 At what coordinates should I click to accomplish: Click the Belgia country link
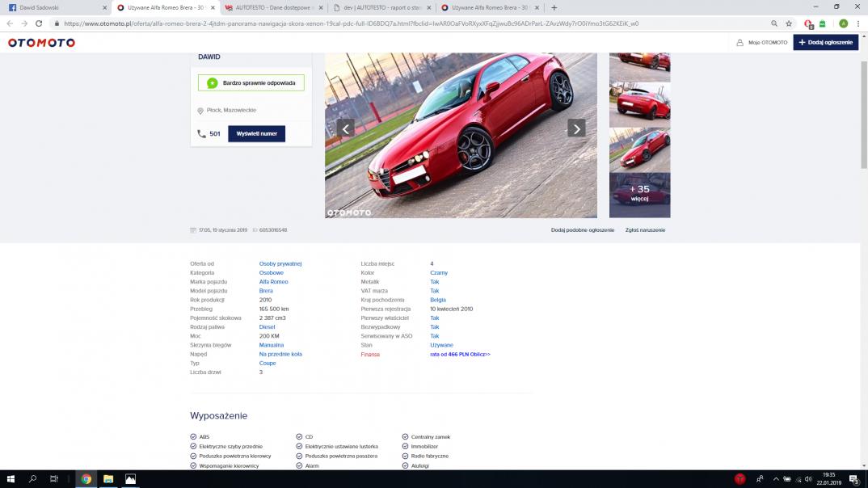438,300
